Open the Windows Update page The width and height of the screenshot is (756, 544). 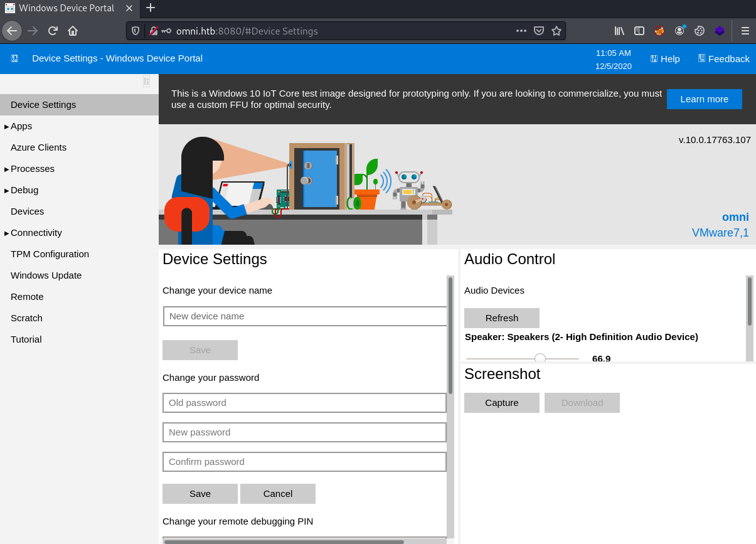tap(46, 275)
